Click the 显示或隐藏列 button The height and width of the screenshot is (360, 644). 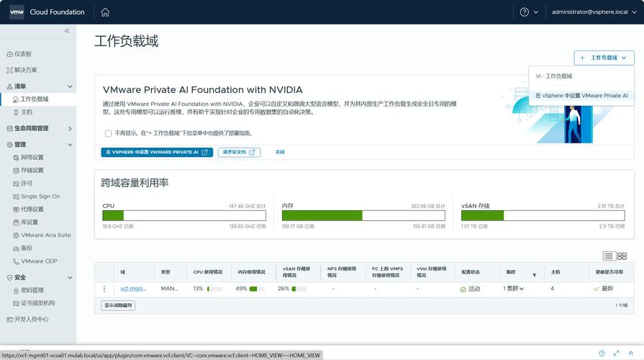coord(118,305)
